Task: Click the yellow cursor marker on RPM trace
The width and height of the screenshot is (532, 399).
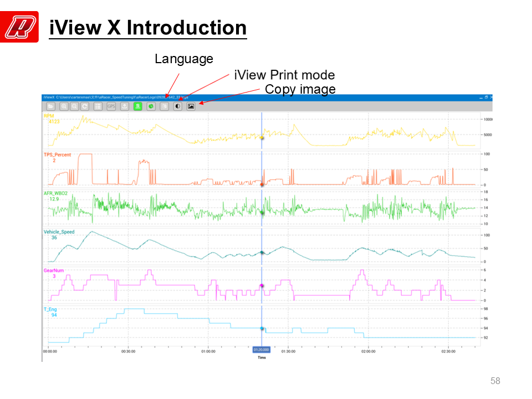Action: coord(262,138)
